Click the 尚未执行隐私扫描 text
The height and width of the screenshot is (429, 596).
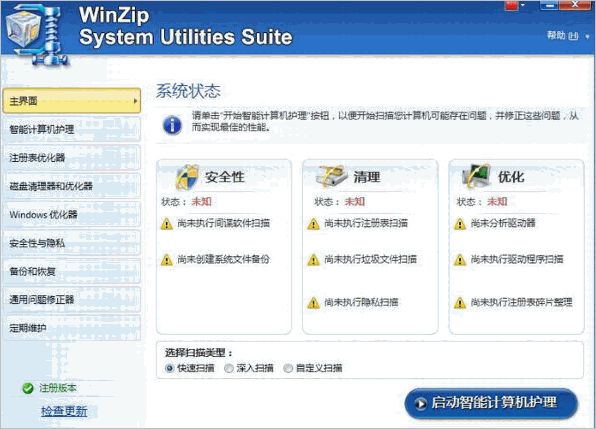point(361,302)
